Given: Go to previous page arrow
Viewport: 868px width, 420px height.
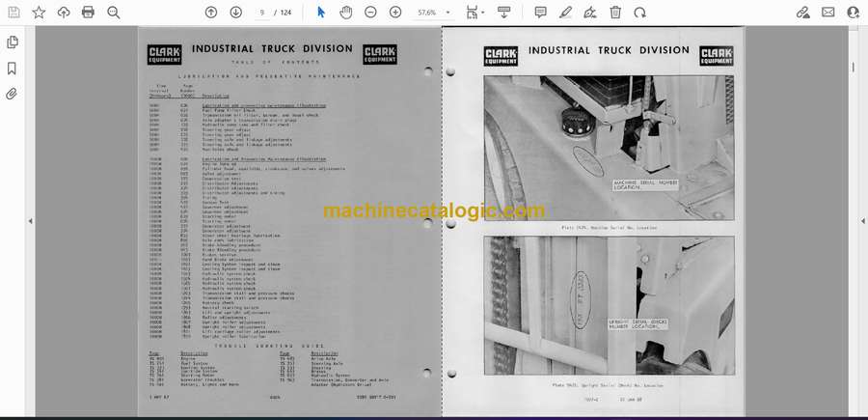Looking at the screenshot, I should point(211,13).
